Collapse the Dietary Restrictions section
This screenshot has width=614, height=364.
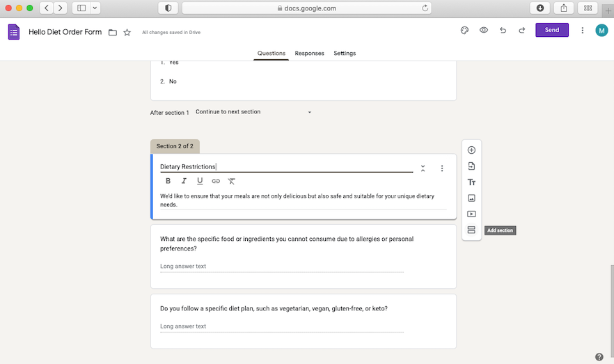pyautogui.click(x=423, y=168)
